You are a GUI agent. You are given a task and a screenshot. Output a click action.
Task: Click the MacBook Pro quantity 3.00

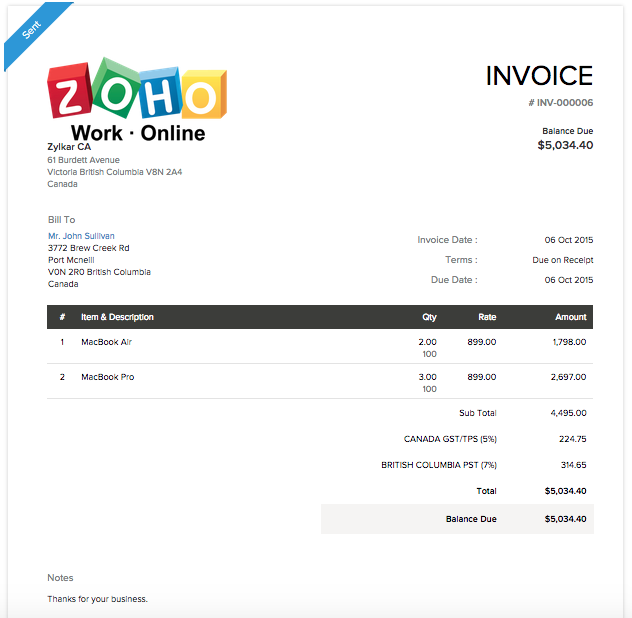tap(427, 377)
